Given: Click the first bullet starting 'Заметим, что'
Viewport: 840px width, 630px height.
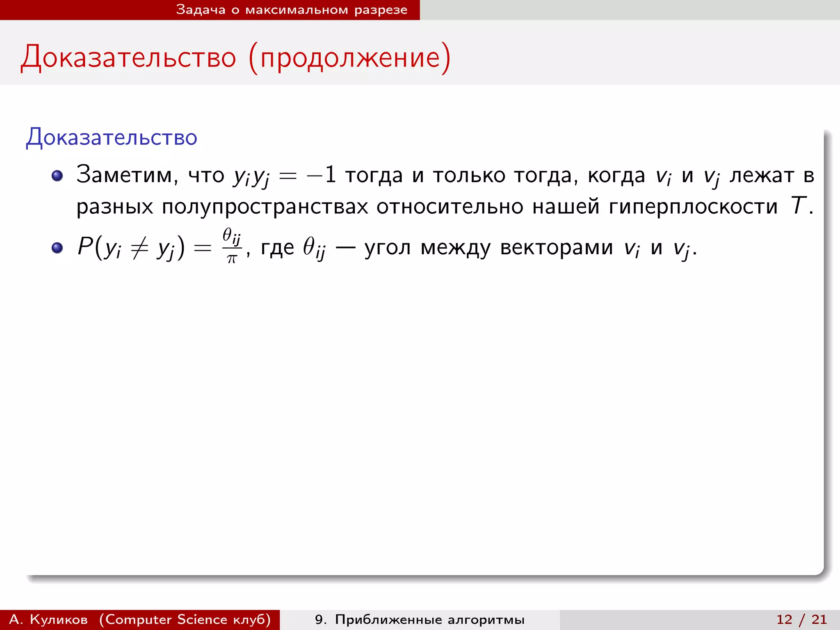Looking at the screenshot, I should point(445,191).
